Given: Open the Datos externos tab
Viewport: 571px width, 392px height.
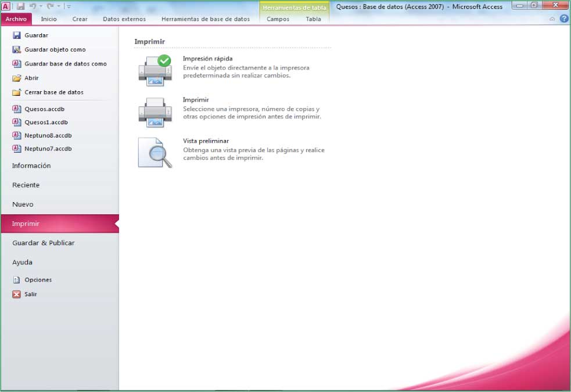Looking at the screenshot, I should (124, 19).
